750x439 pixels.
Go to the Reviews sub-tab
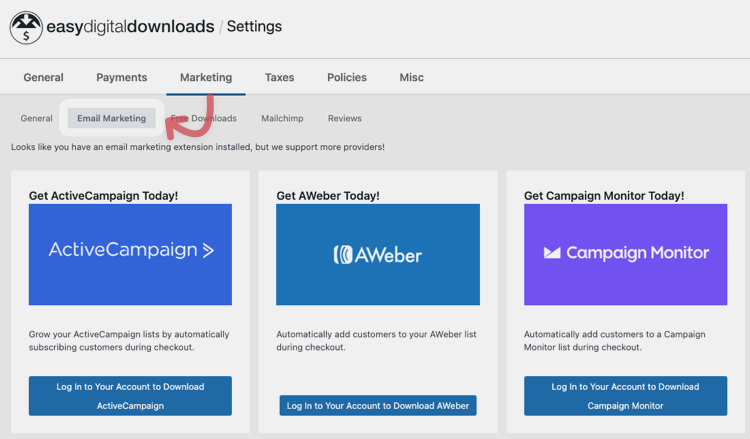(344, 118)
